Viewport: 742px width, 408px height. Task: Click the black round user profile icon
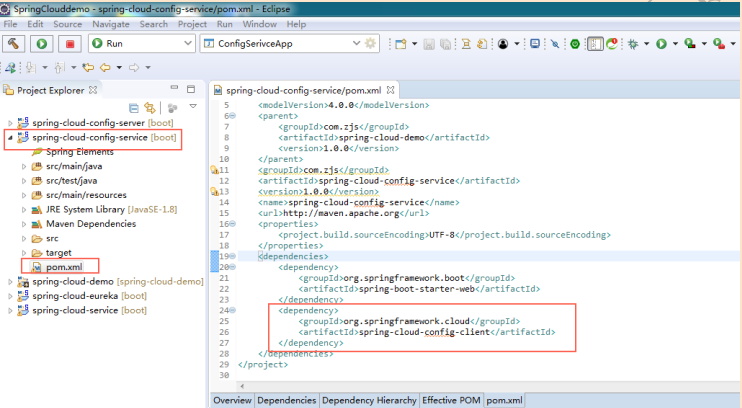pos(503,44)
